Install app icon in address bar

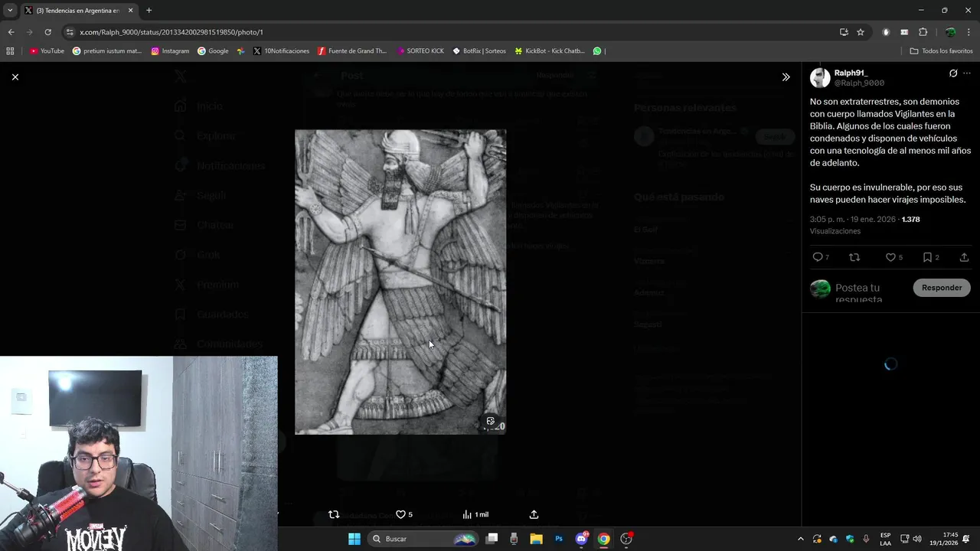click(844, 32)
